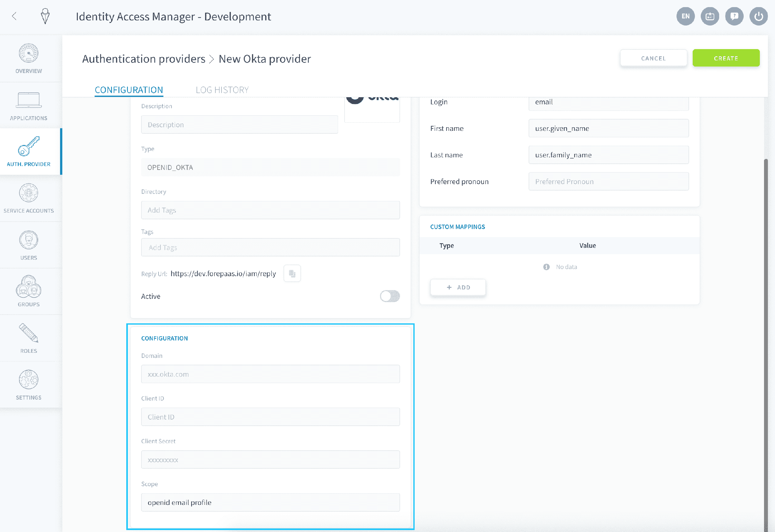This screenshot has height=532, width=775.
Task: Copy the Reply Url to clipboard
Action: pyautogui.click(x=292, y=274)
